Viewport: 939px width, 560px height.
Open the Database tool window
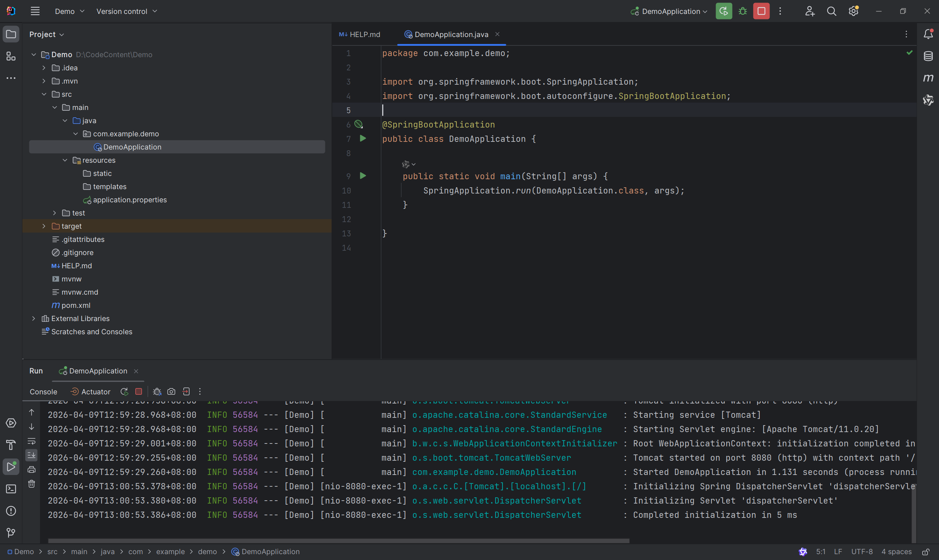click(928, 56)
